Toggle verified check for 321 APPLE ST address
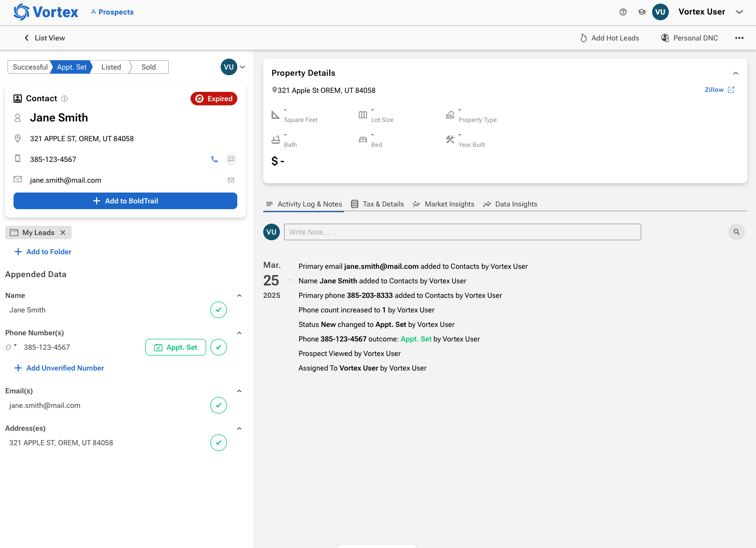Screen dimensions: 756x548 pos(219,443)
